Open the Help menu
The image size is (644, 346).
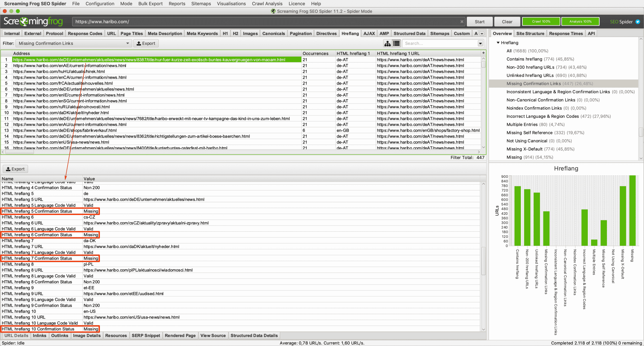tap(316, 4)
